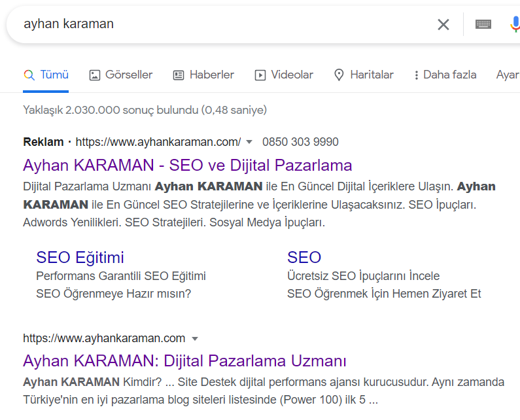This screenshot has height=420, width=520.
Task: Clear the search query with the X icon
Action: tap(443, 24)
